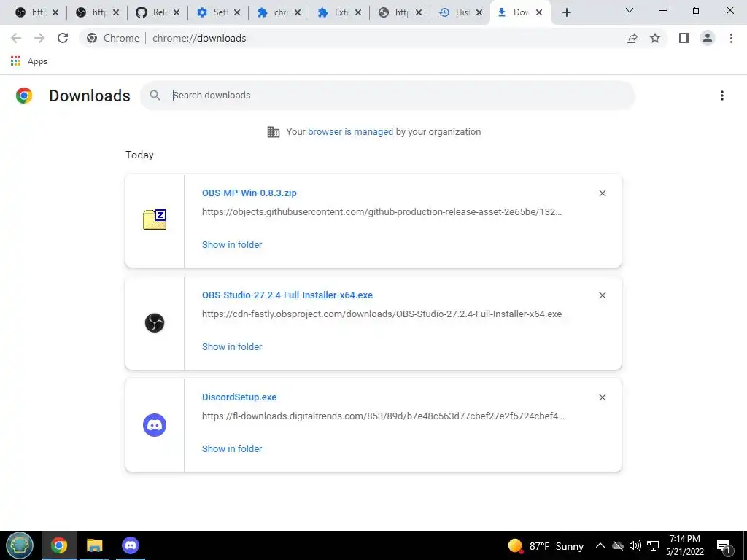The height and width of the screenshot is (560, 747).
Task: Open the Downloads page three-dot menu
Action: [x=721, y=96]
